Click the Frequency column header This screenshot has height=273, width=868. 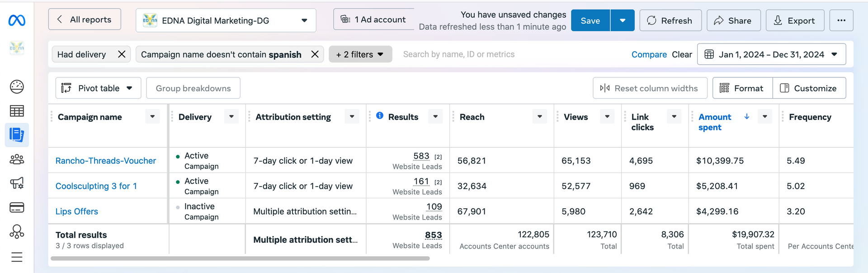point(810,117)
